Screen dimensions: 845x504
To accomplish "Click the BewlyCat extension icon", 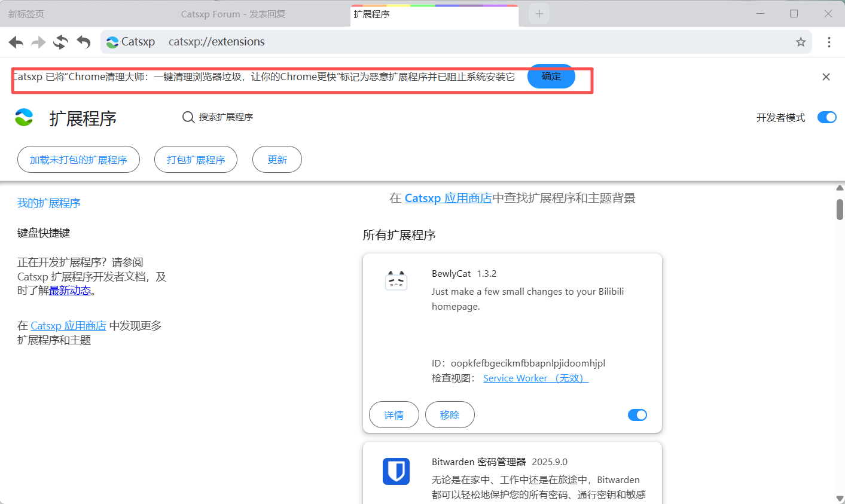I will coord(396,281).
